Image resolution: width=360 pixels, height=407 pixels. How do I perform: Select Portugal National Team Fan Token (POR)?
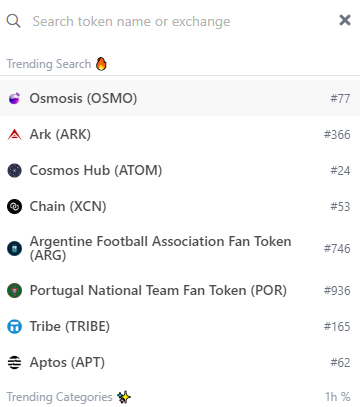[180, 290]
